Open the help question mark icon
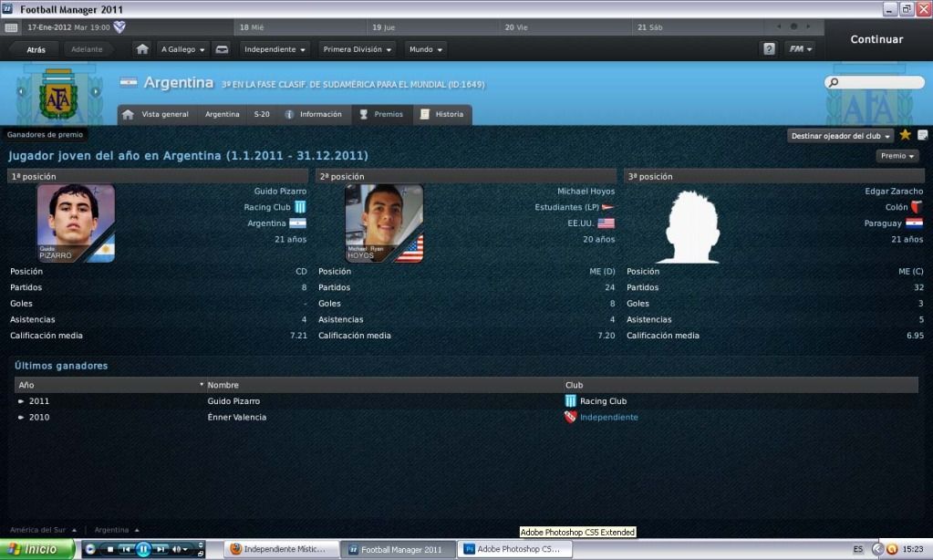Image resolution: width=933 pixels, height=560 pixels. 770,49
